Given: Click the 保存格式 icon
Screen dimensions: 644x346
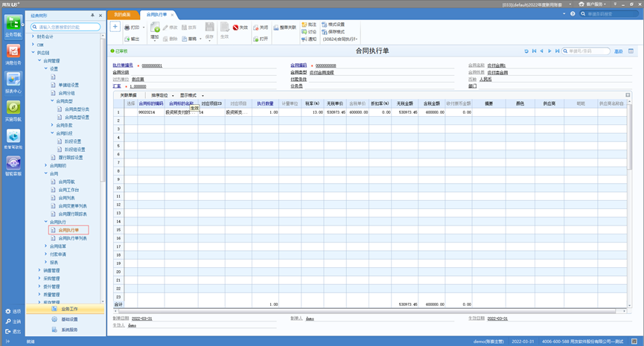Looking at the screenshot, I should [325, 31].
